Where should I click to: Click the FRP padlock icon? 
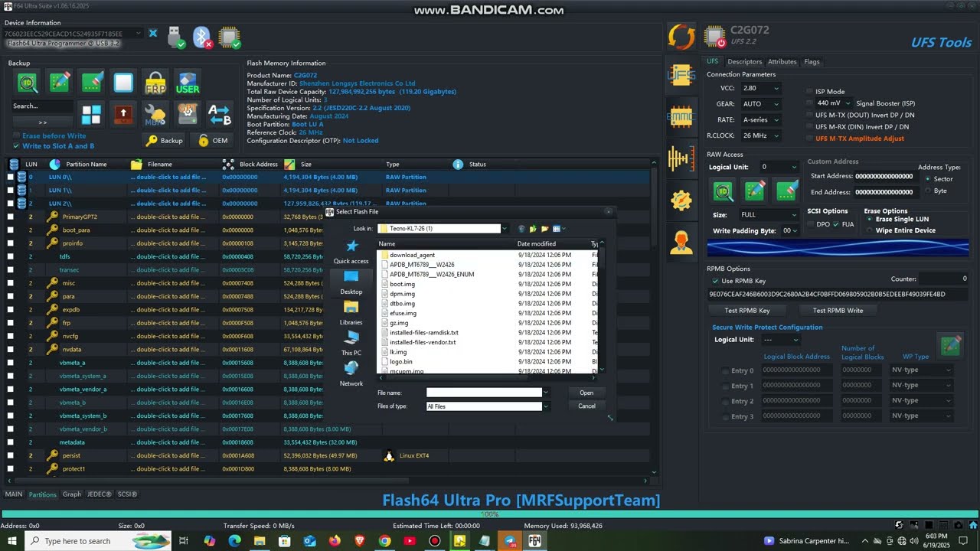pyautogui.click(x=155, y=82)
